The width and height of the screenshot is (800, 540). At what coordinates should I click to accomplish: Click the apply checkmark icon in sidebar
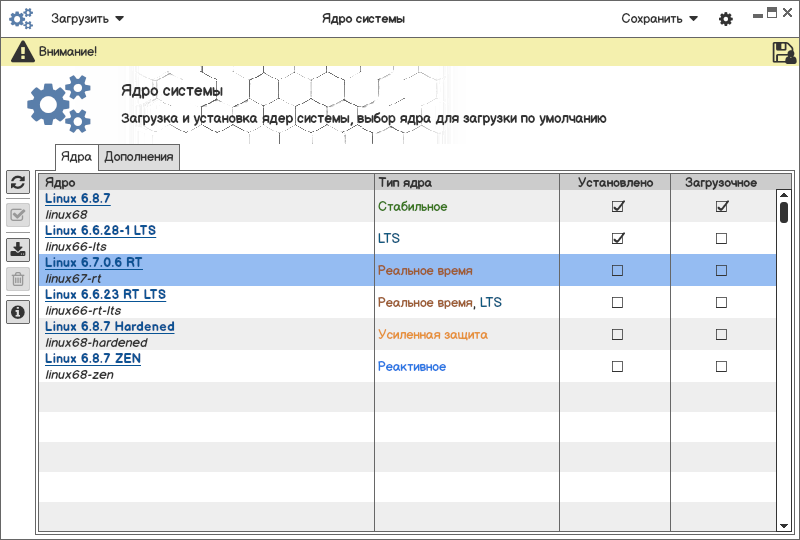(x=18, y=214)
